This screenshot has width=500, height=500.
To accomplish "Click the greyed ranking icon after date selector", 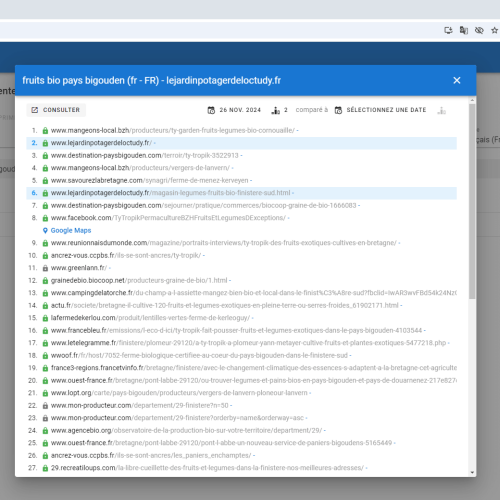I will tap(442, 110).
